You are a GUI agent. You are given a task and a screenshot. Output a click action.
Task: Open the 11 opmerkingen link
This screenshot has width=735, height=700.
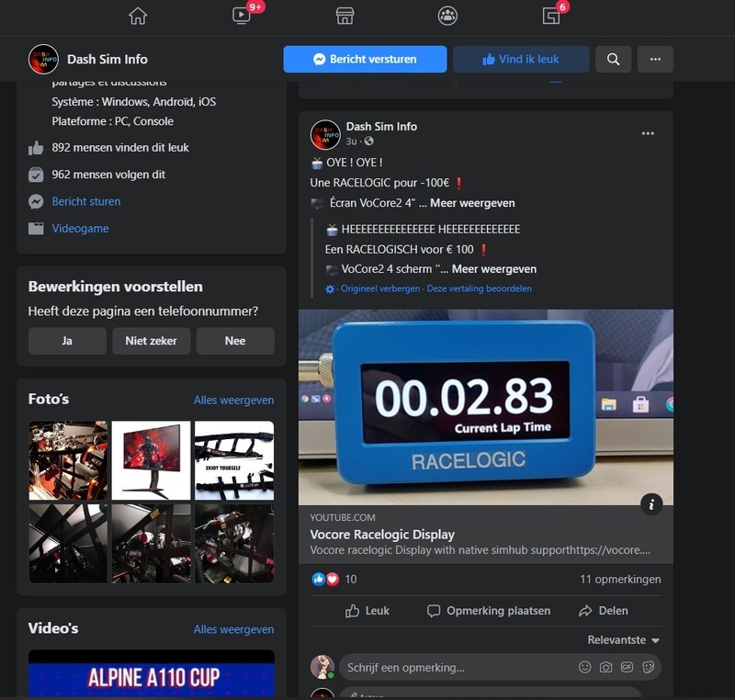point(620,580)
